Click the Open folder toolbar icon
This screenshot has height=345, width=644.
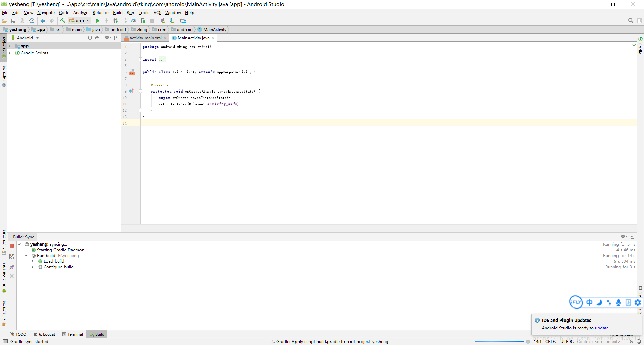pyautogui.click(x=4, y=21)
